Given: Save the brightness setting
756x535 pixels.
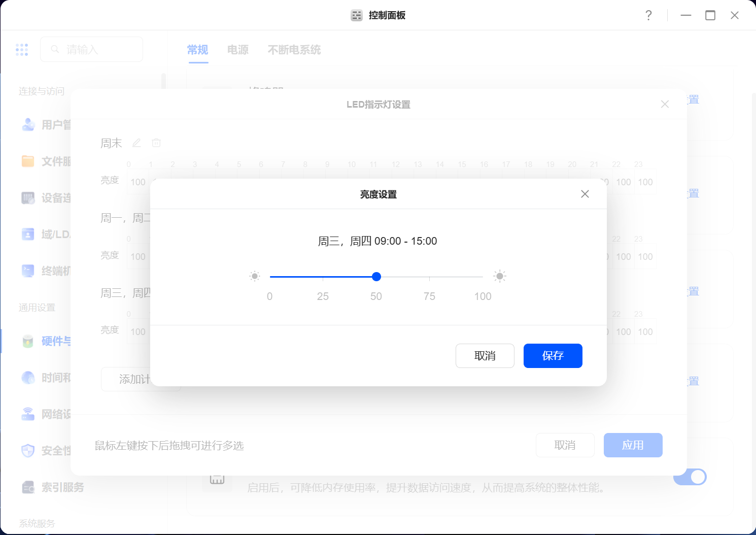Looking at the screenshot, I should [553, 356].
